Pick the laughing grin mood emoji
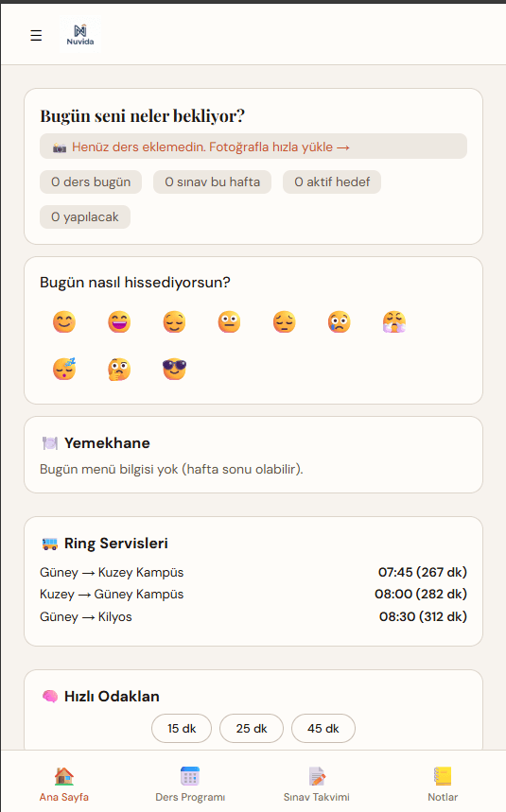Image resolution: width=506 pixels, height=812 pixels. click(x=119, y=322)
